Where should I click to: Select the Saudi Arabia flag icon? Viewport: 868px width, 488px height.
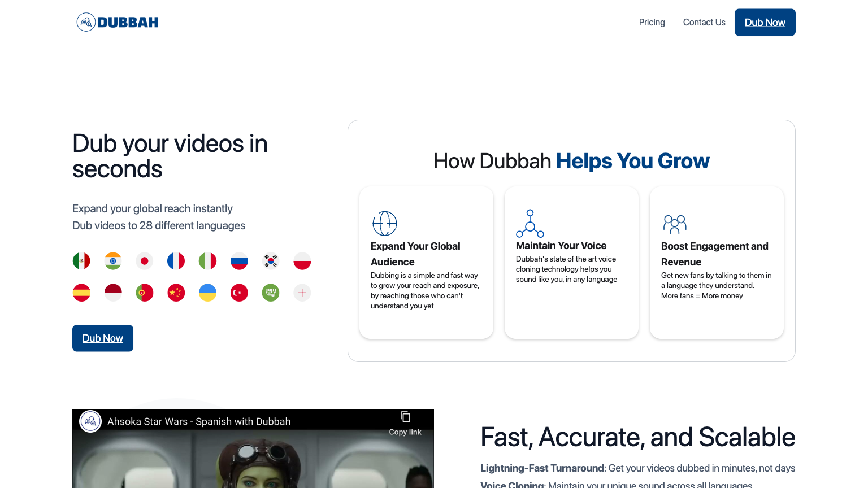coord(270,293)
